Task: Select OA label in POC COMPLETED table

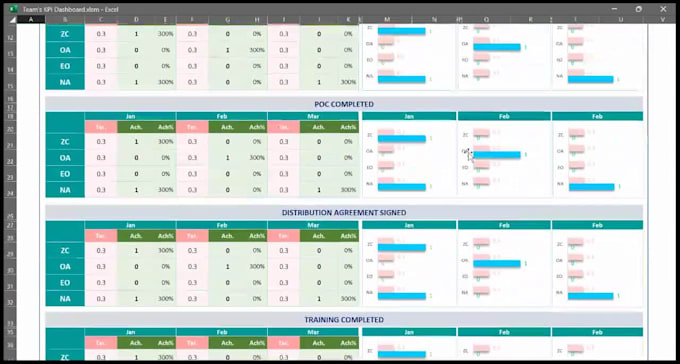Action: (65, 157)
